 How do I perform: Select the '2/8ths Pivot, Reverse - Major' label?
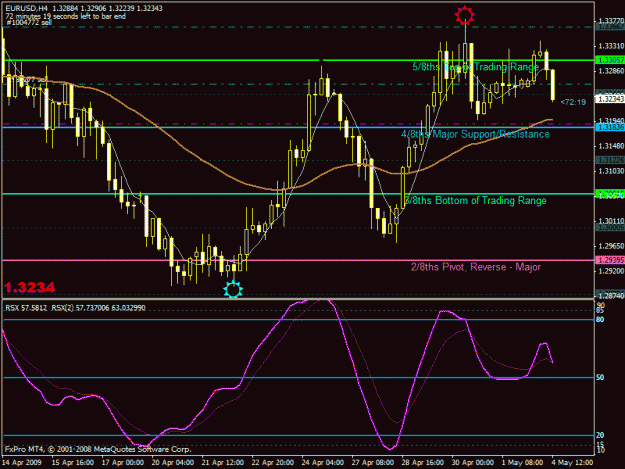[x=476, y=267]
